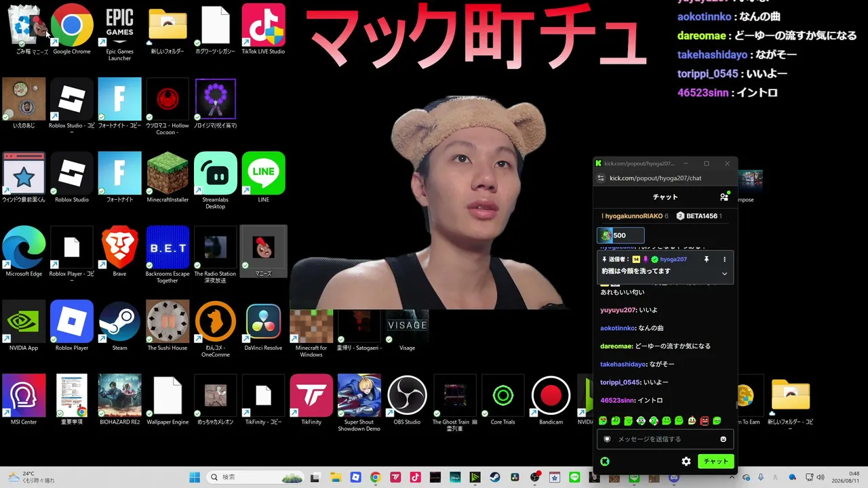Select the BIOHAZARD RE2 desktop icon

(119, 399)
